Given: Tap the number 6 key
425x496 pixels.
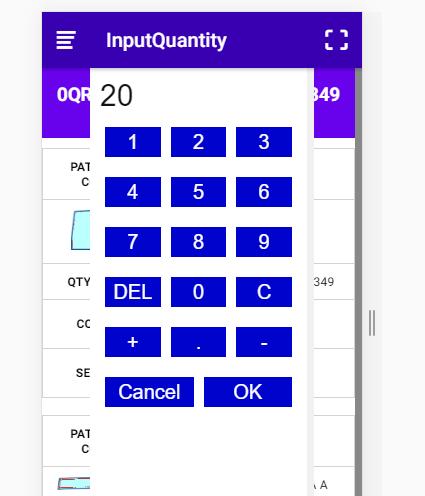Looking at the screenshot, I should [x=264, y=192].
